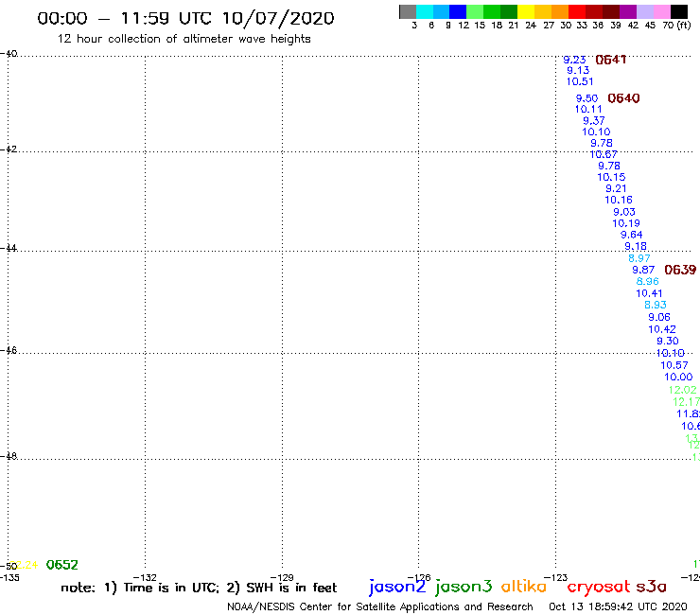The height and width of the screenshot is (615, 700).
Task: Click the cyan swatch in the wave height legend
Action: pos(425,11)
